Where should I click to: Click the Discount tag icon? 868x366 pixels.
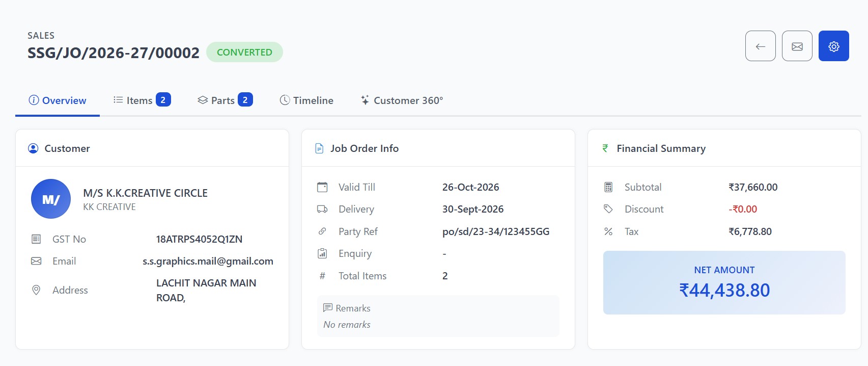(x=608, y=209)
